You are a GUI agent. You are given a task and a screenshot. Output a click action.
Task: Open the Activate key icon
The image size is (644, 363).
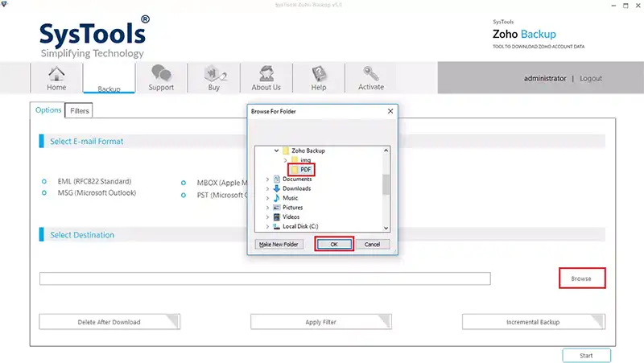[371, 73]
